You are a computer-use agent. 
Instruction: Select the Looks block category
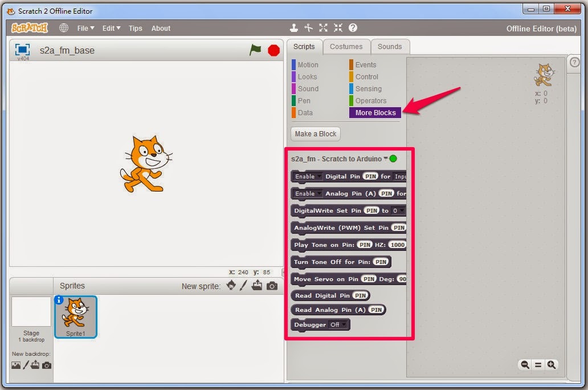[x=307, y=76]
